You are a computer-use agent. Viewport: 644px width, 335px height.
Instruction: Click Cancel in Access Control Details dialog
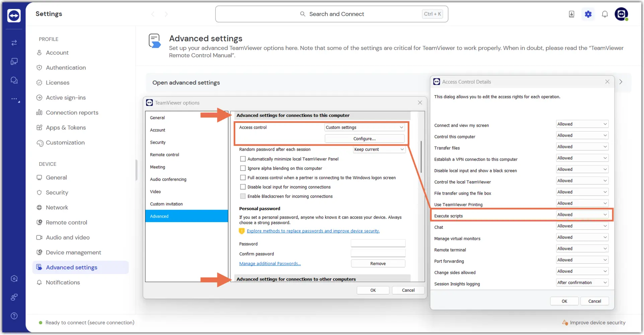595,301
